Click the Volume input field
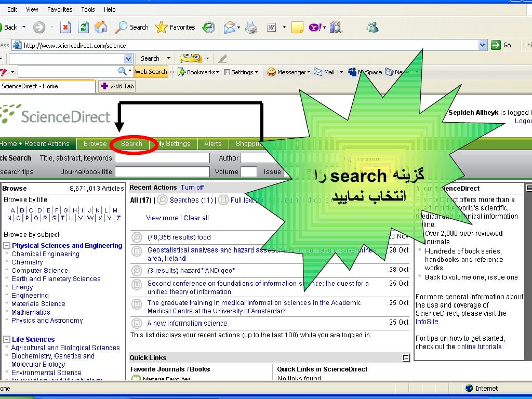Viewport: 532px width, 399px height. point(249,172)
